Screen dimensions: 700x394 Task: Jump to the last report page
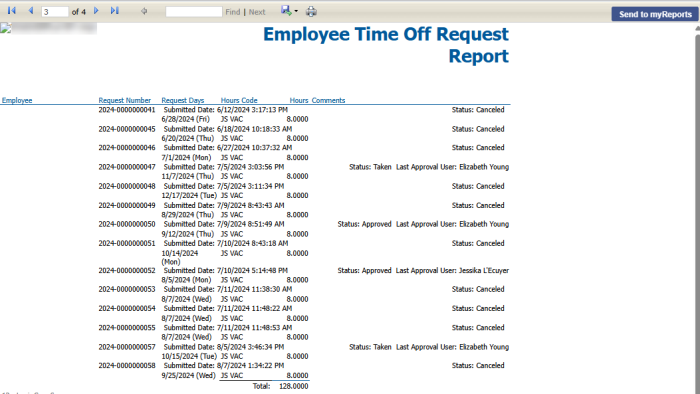tap(115, 10)
